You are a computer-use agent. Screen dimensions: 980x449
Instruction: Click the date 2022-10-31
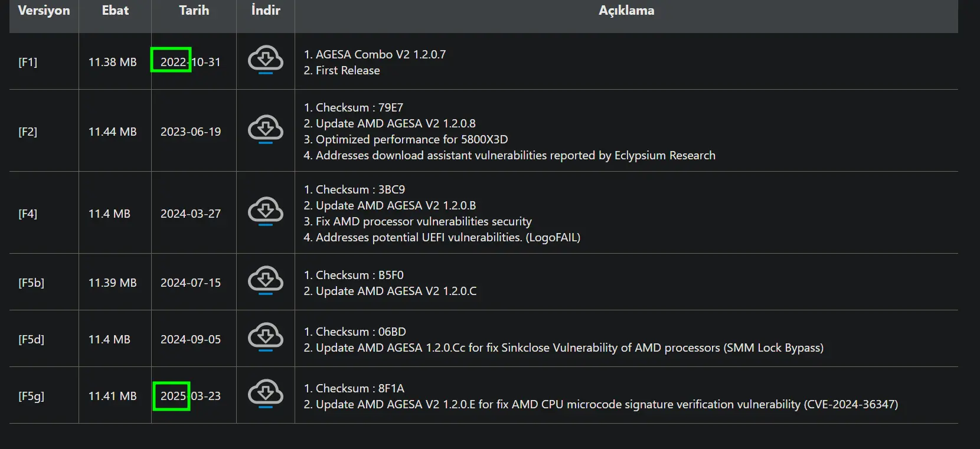coord(191,62)
